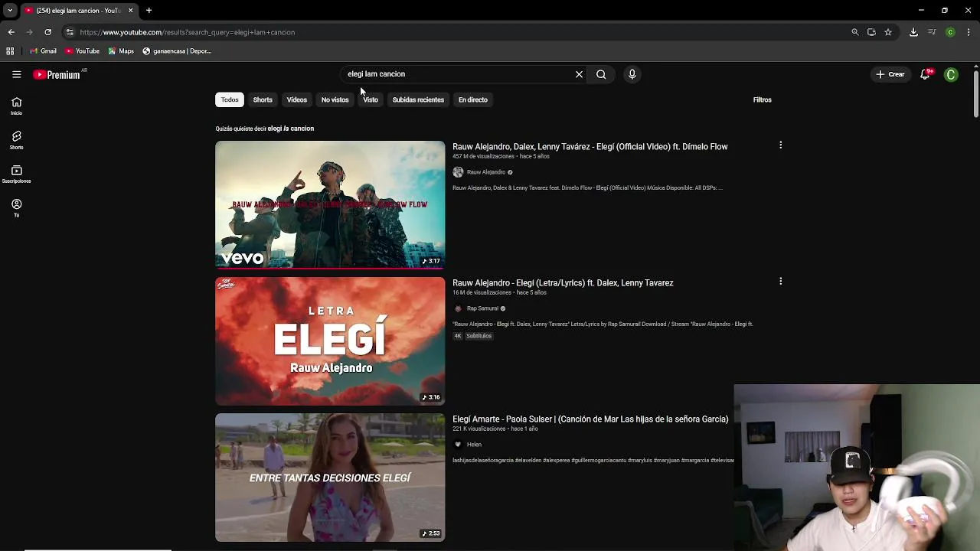Open the ganaencasa bookmark
The image size is (980, 551).
177,51
